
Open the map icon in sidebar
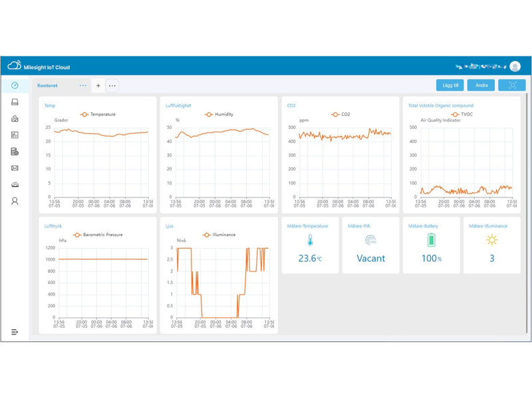pos(15,118)
